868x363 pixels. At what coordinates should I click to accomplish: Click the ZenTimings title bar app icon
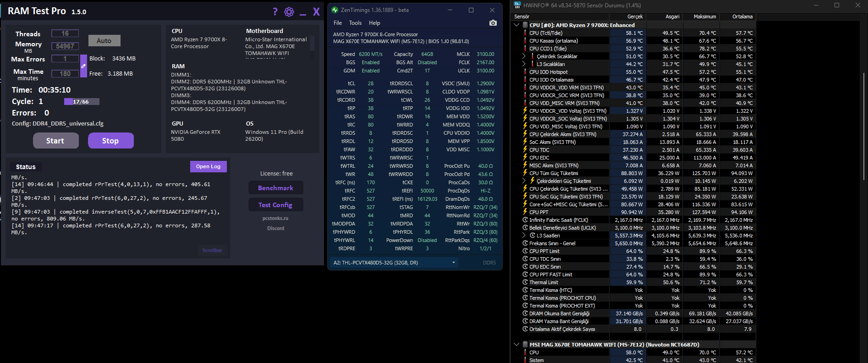[335, 10]
